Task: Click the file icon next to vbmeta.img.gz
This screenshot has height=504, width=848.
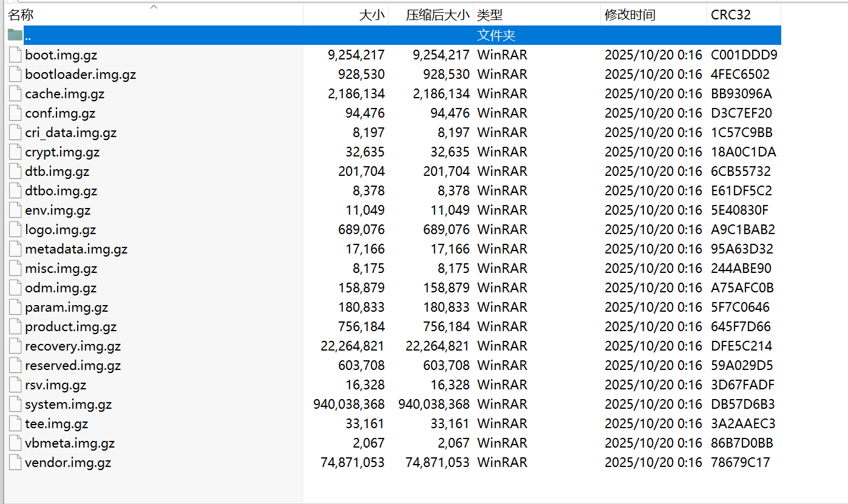Action: [x=14, y=443]
